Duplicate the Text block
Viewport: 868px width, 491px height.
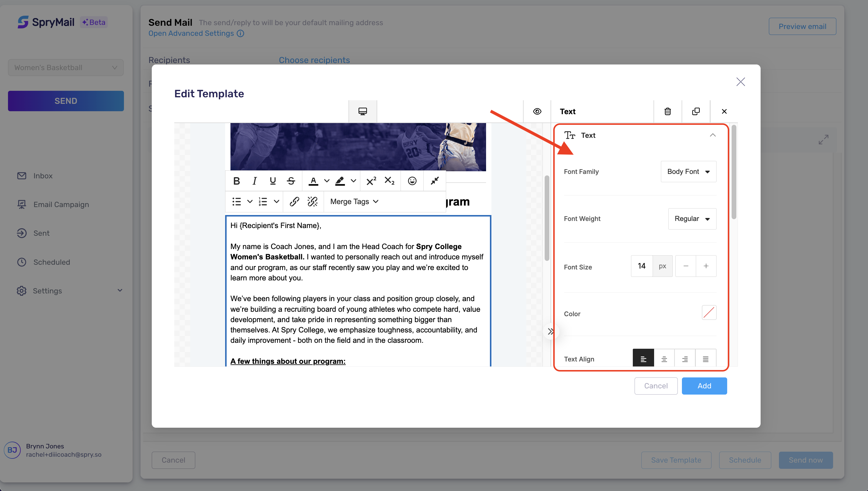point(696,111)
